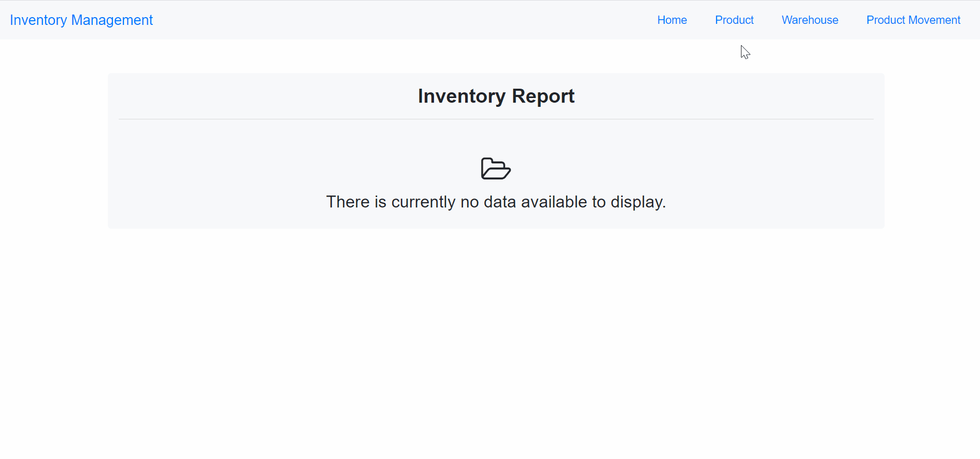Select the word Report in the heading
Screen dimensions: 980x459
tap(543, 96)
